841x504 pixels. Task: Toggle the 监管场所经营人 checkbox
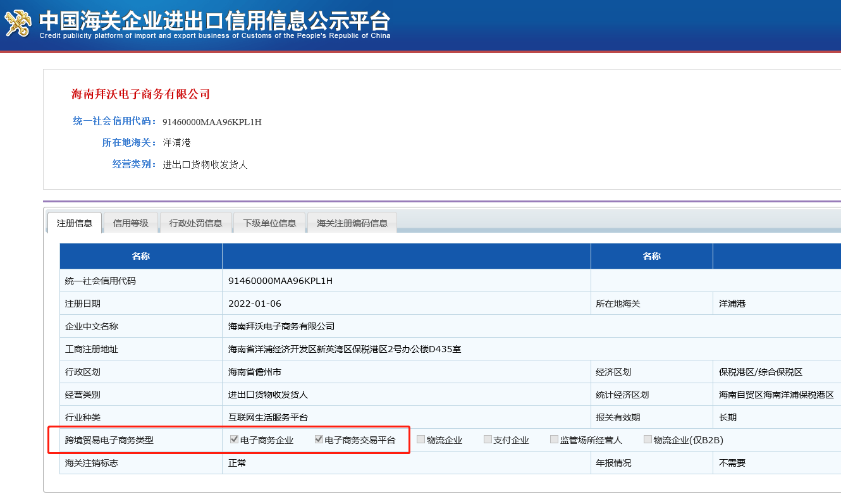pos(554,439)
